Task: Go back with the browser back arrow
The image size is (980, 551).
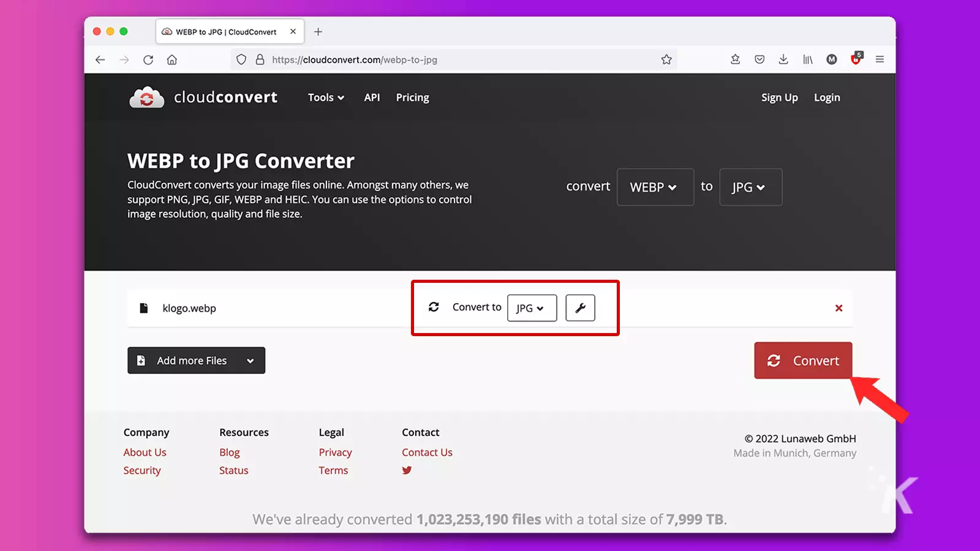Action: click(100, 59)
